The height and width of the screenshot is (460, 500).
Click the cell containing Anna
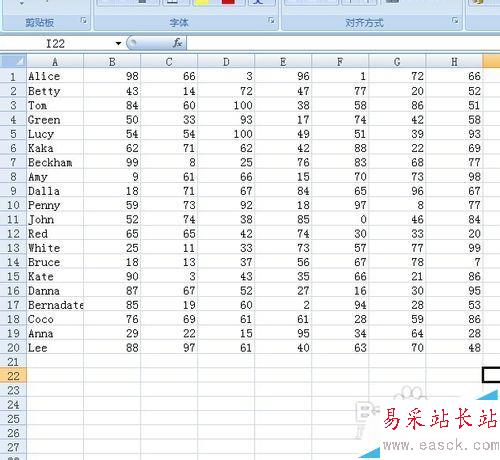click(55, 333)
